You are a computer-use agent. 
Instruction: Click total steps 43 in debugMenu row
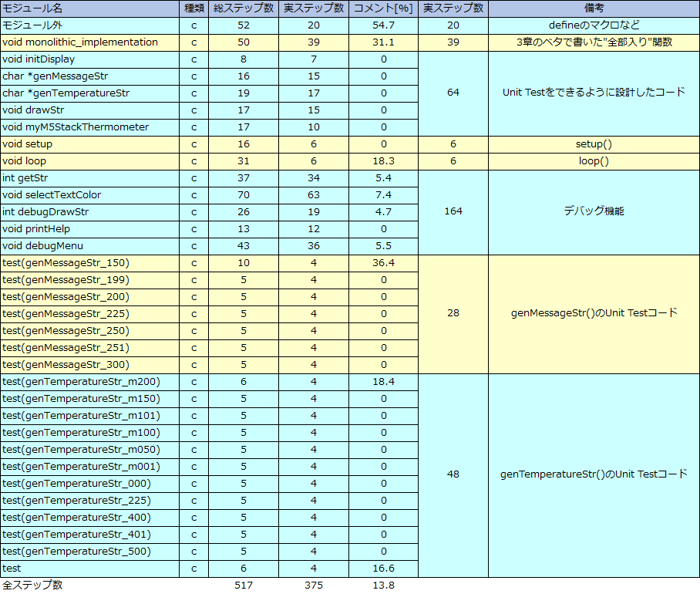244,246
